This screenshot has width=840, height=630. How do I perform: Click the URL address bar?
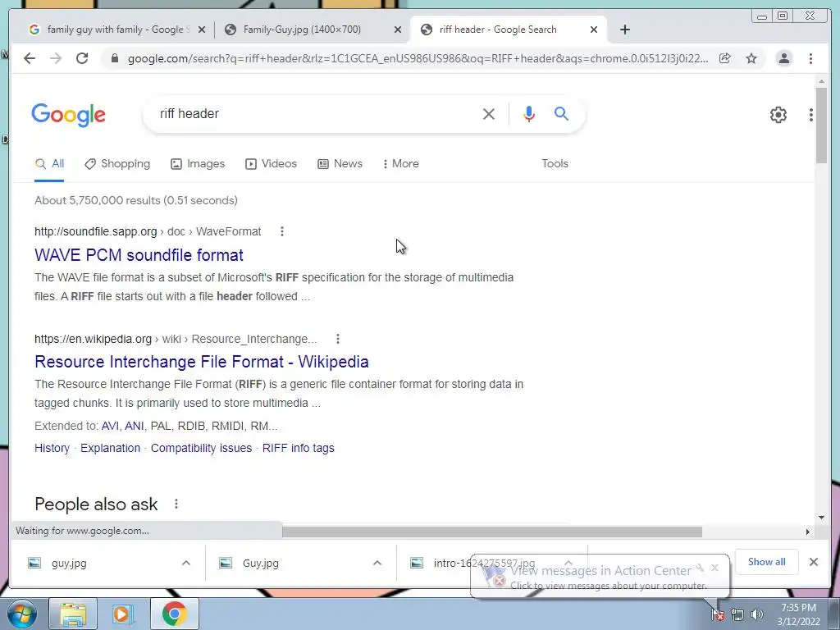[418, 58]
